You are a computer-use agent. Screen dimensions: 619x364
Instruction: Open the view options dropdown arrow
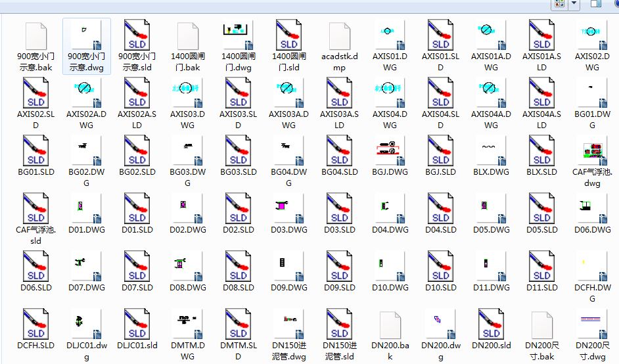click(x=574, y=4)
